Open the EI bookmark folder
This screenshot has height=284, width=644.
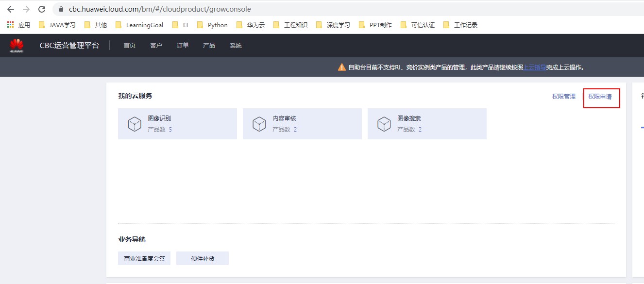[180, 25]
